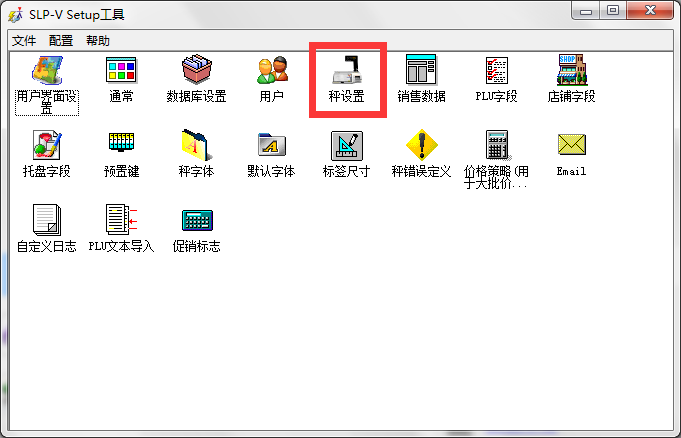
Task: Open 默认字体 default font icon
Action: 272,145
